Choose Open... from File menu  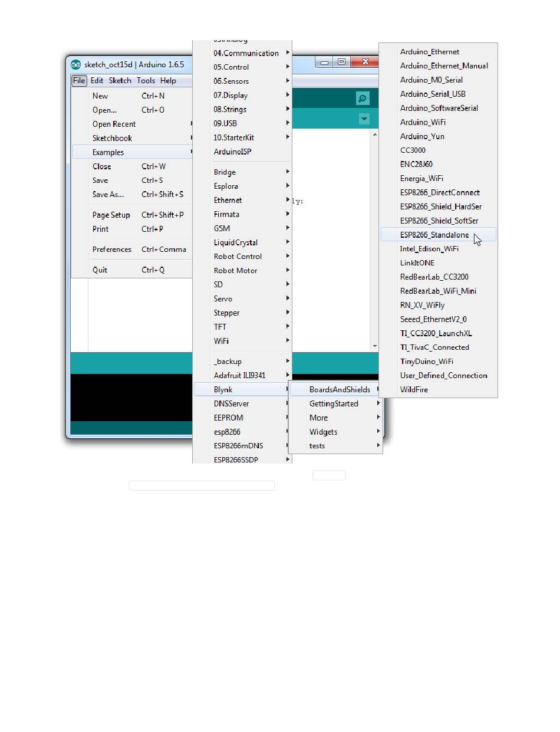[133, 110]
